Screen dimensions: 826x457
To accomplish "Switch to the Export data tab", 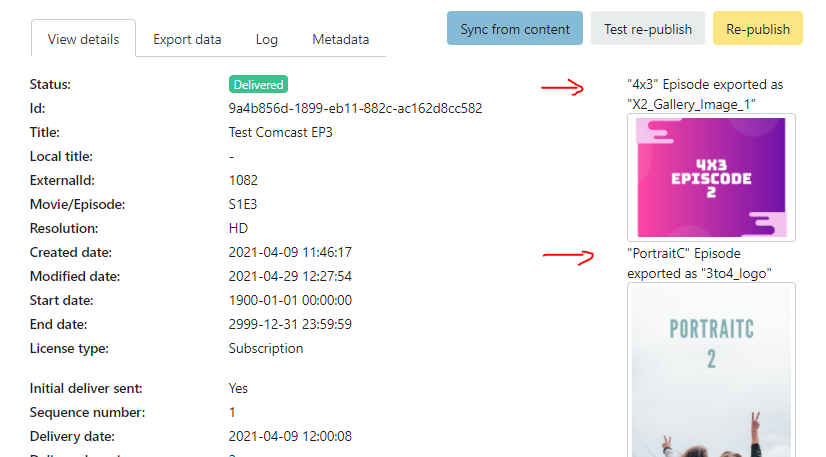I will coord(187,40).
